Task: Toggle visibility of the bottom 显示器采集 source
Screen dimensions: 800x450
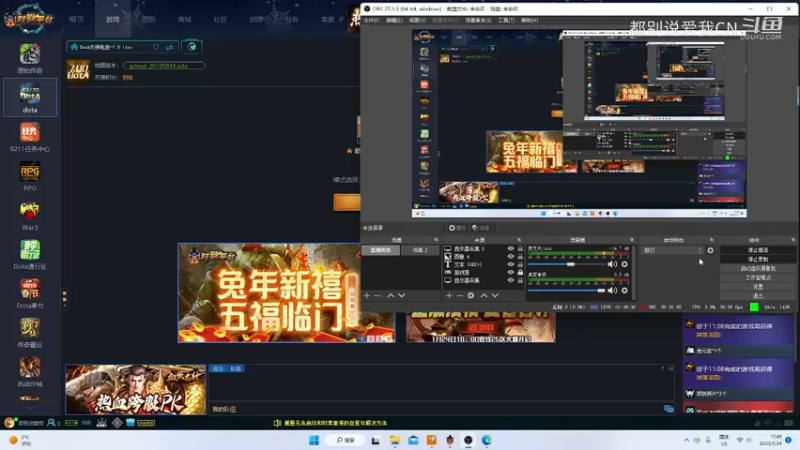Action: (511, 280)
